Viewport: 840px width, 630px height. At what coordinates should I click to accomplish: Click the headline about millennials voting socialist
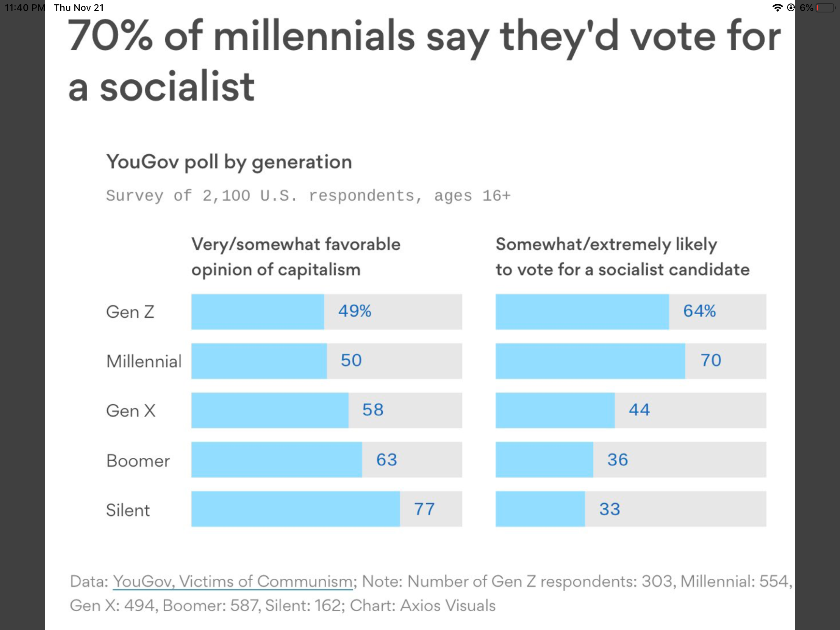pyautogui.click(x=424, y=60)
